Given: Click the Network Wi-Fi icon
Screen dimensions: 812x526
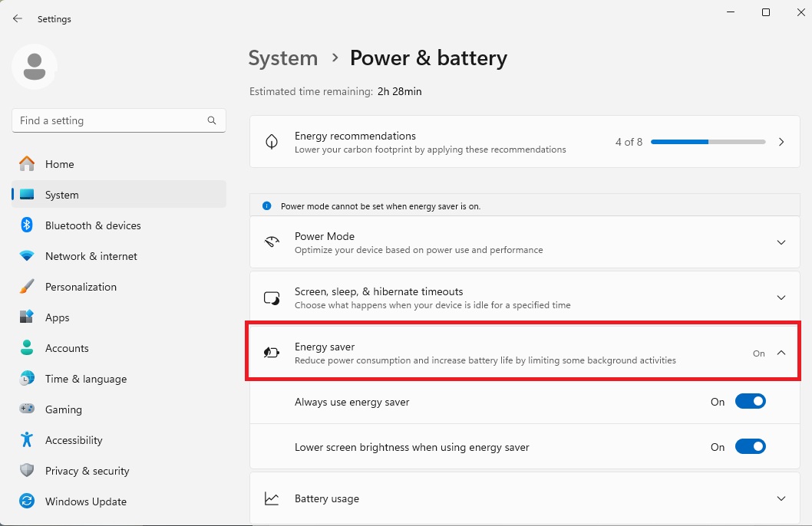Looking at the screenshot, I should pyautogui.click(x=27, y=256).
